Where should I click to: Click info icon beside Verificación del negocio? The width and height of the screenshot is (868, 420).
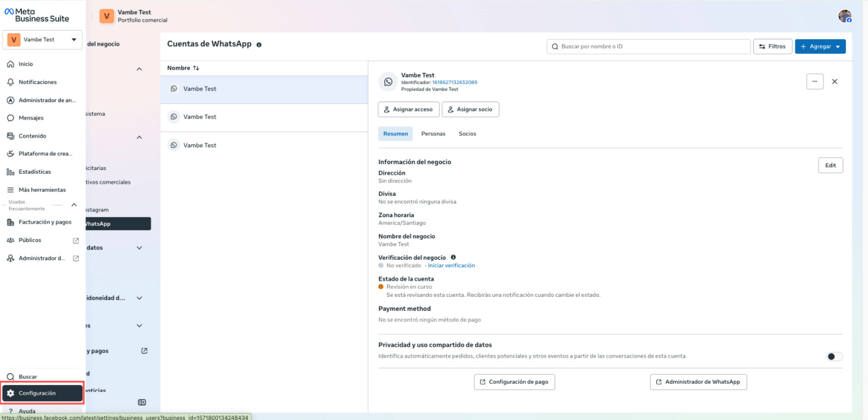coord(453,258)
